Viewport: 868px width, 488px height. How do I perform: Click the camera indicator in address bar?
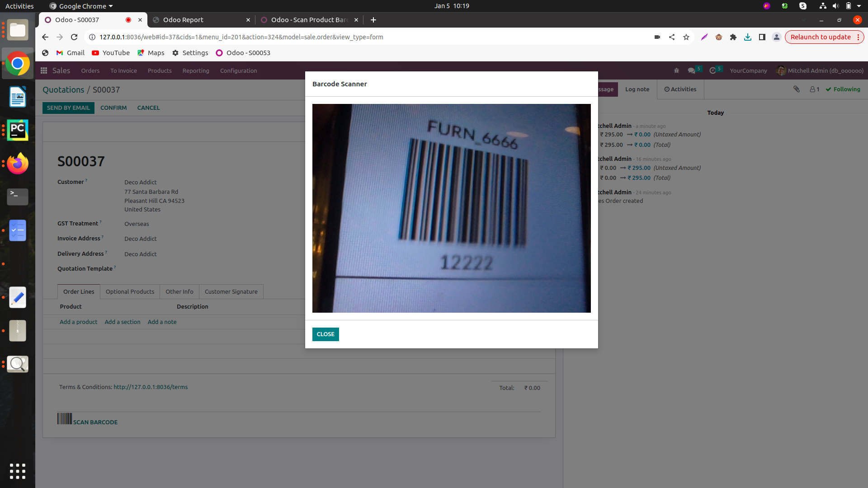point(657,37)
